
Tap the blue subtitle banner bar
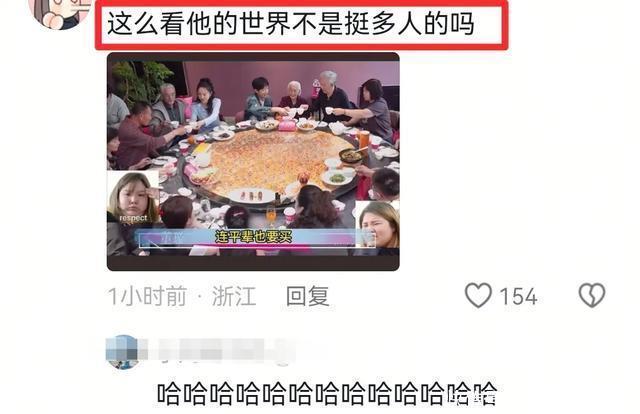click(x=249, y=238)
